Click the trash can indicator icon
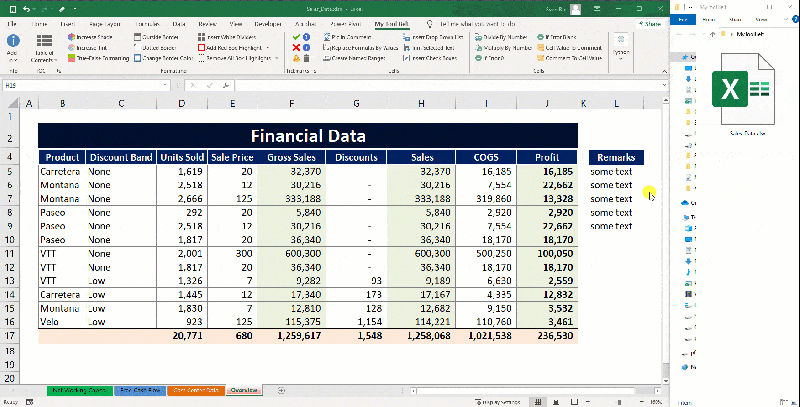 [x=307, y=58]
